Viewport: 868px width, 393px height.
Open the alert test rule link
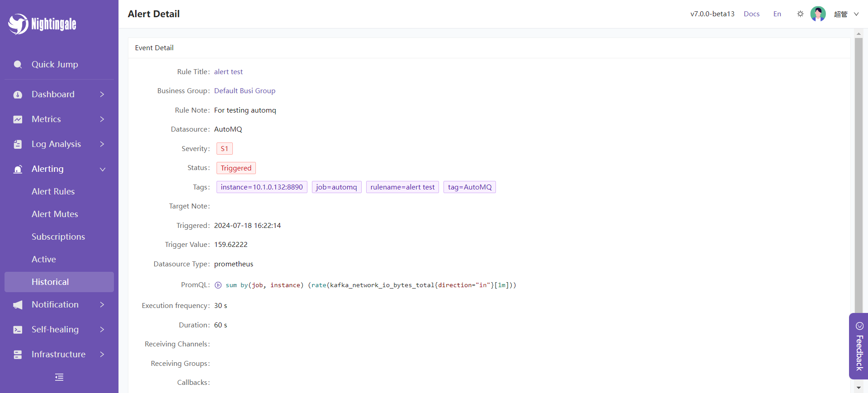(228, 71)
